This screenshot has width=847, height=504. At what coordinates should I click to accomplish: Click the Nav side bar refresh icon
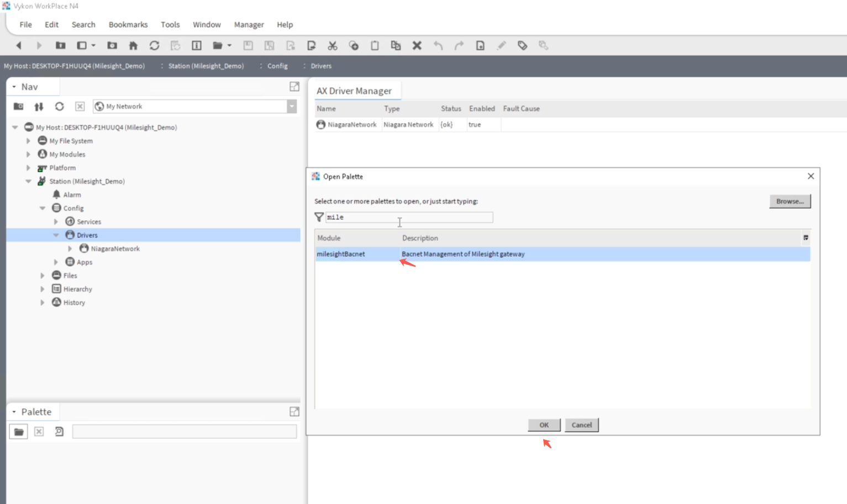tap(60, 107)
